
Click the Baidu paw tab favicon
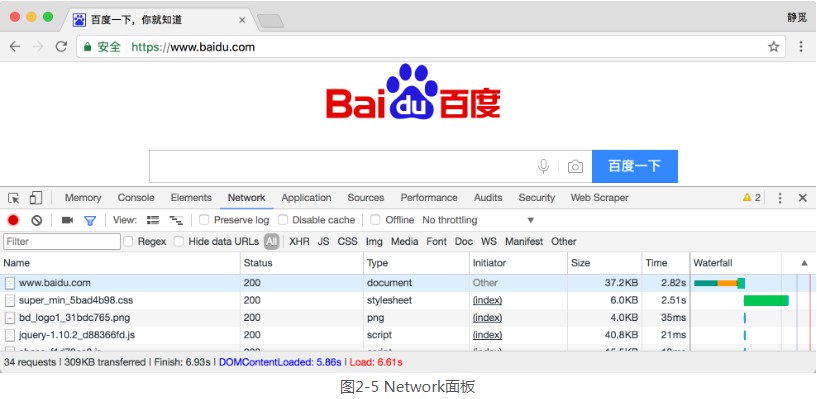(x=79, y=20)
